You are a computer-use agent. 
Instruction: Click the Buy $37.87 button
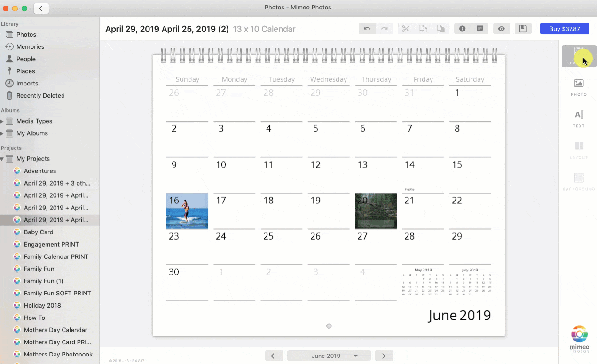[x=565, y=29]
